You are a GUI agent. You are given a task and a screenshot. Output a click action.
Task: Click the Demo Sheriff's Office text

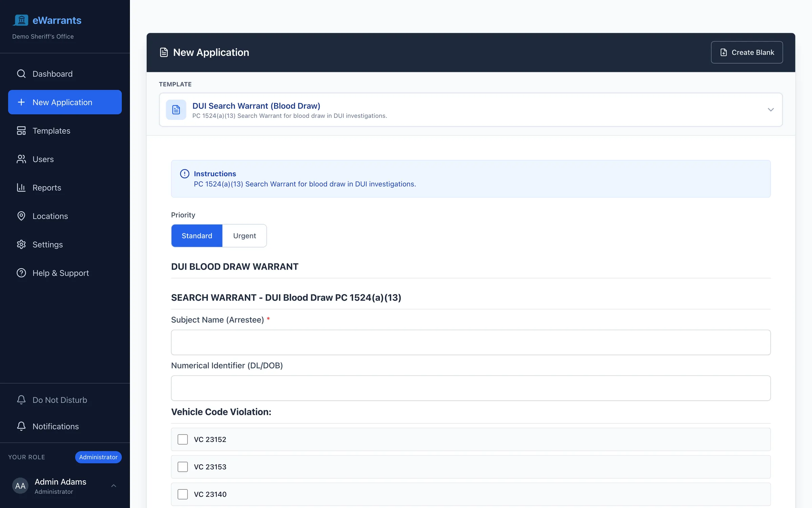[x=43, y=37]
